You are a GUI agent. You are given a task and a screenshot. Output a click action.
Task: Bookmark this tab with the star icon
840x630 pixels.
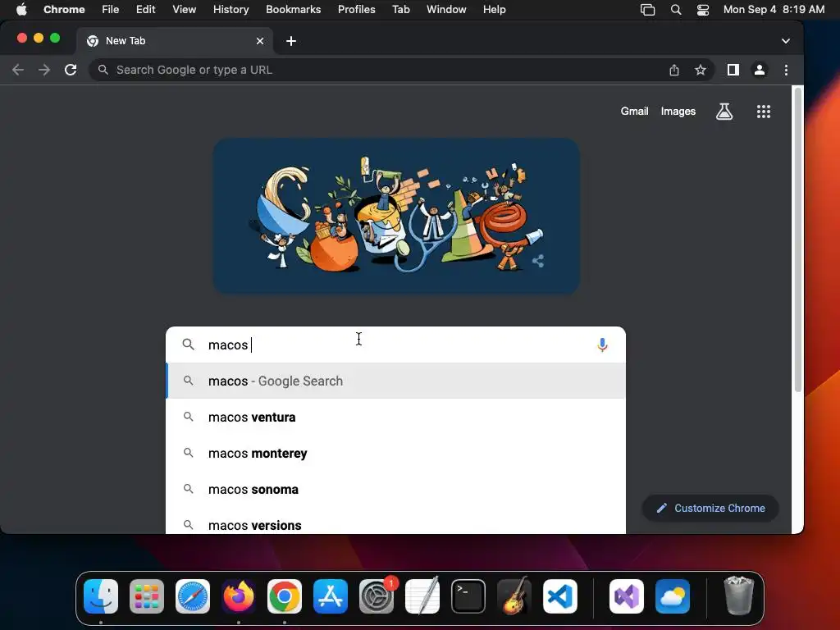[701, 70]
